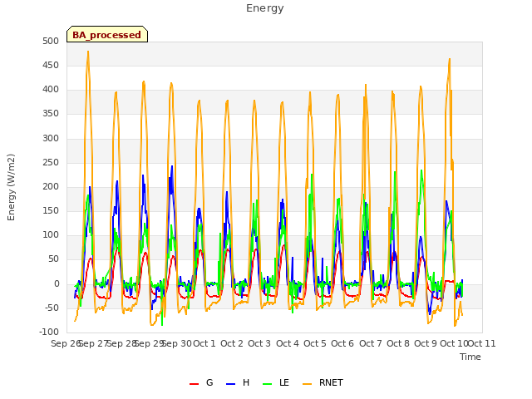The image size is (532, 399).
Task: Click the Sep 30 x-axis date label
Action: pos(177,343)
